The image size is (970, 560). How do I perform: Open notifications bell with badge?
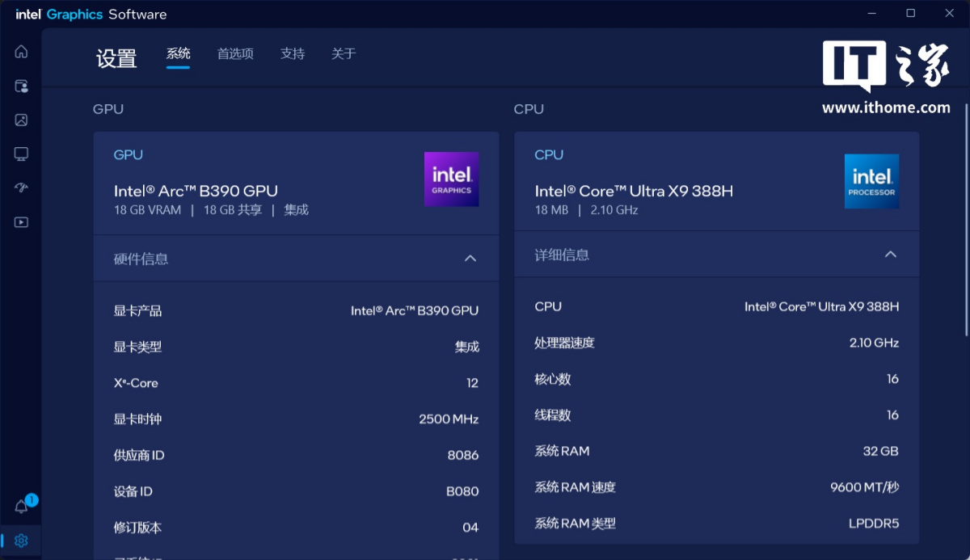[x=22, y=507]
